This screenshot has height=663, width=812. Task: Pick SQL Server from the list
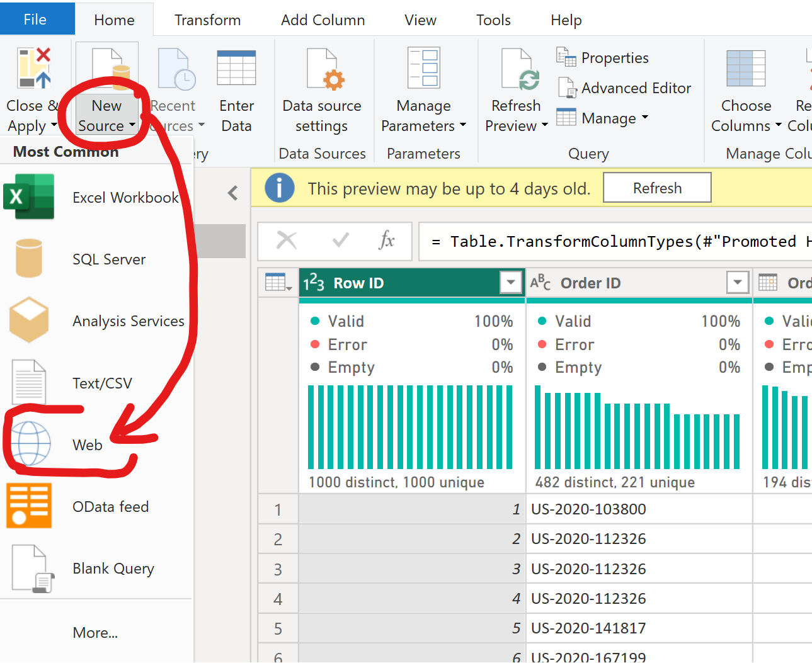pos(108,259)
